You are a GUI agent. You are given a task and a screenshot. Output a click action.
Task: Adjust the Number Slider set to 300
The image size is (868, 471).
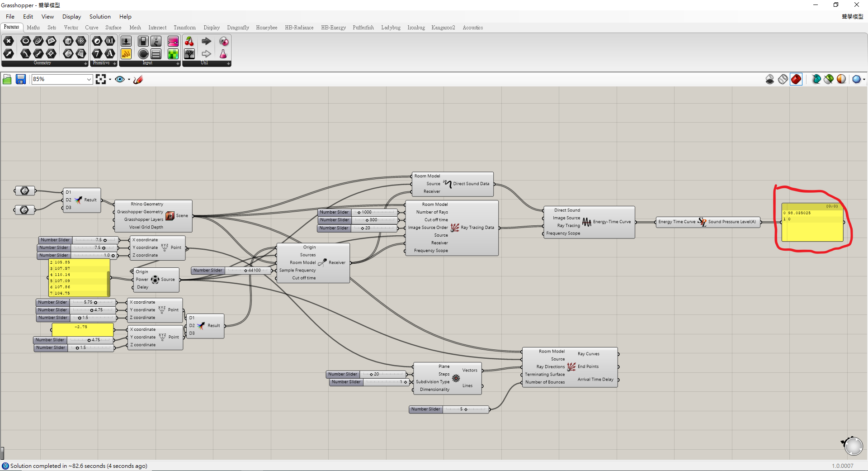pos(358,220)
